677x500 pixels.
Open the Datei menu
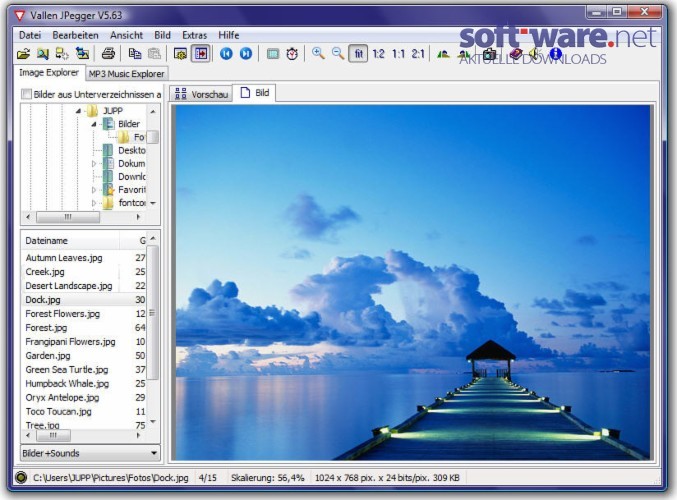pos(30,35)
